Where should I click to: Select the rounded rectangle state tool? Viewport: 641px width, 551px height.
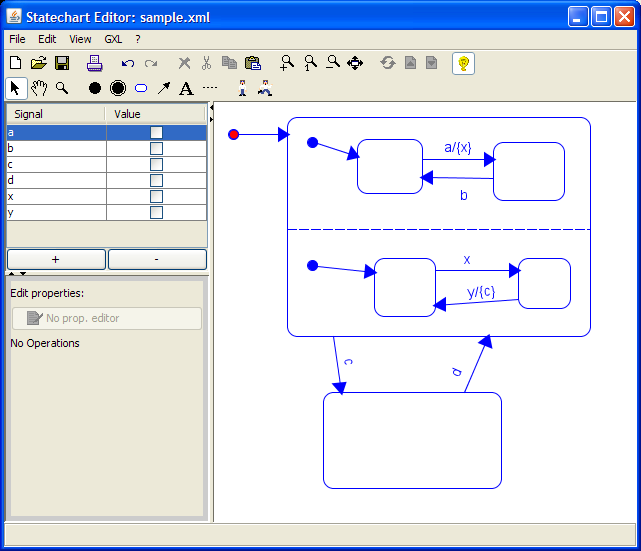[x=140, y=88]
